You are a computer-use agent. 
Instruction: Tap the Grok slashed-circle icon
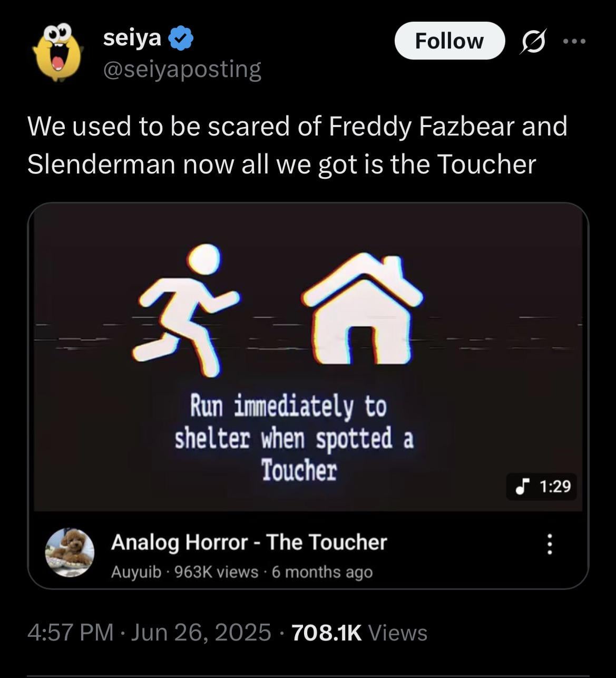(532, 42)
